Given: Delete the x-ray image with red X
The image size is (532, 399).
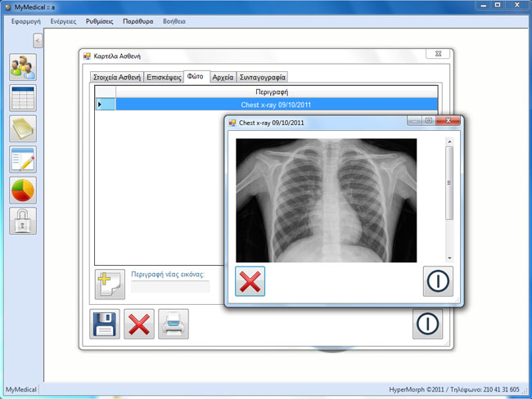Looking at the screenshot, I should 250,281.
